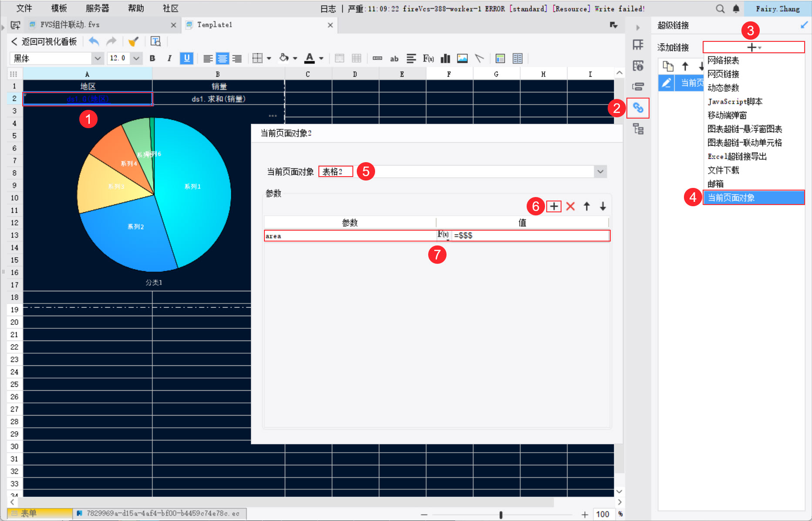Open the 添加链接 plus dropdown
The width and height of the screenshot is (812, 521).
(754, 47)
